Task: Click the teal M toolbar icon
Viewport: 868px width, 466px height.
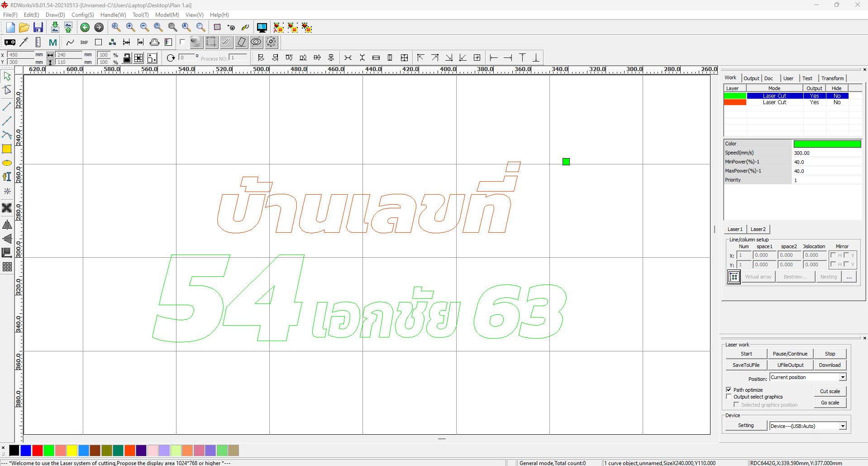Action: (x=53, y=43)
